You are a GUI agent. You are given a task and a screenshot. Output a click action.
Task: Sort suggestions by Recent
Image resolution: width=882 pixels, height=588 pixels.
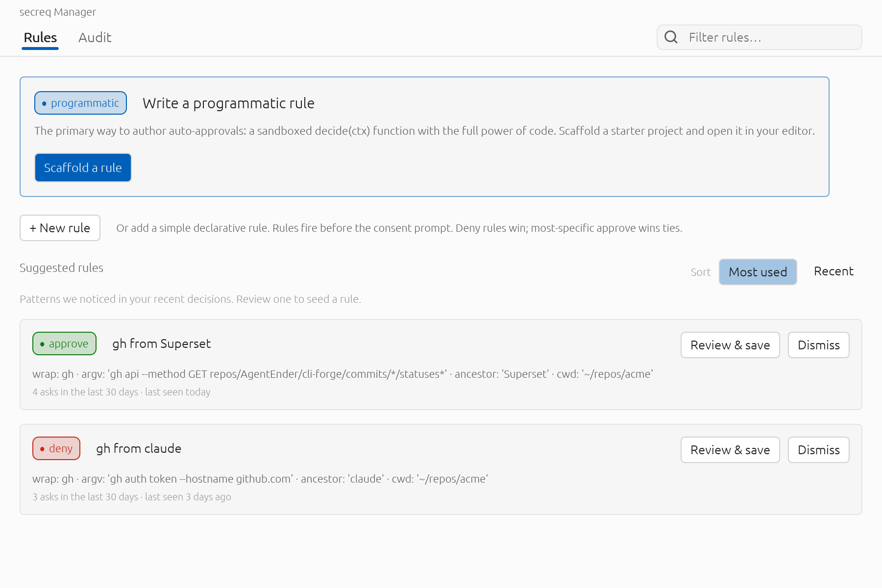click(833, 271)
